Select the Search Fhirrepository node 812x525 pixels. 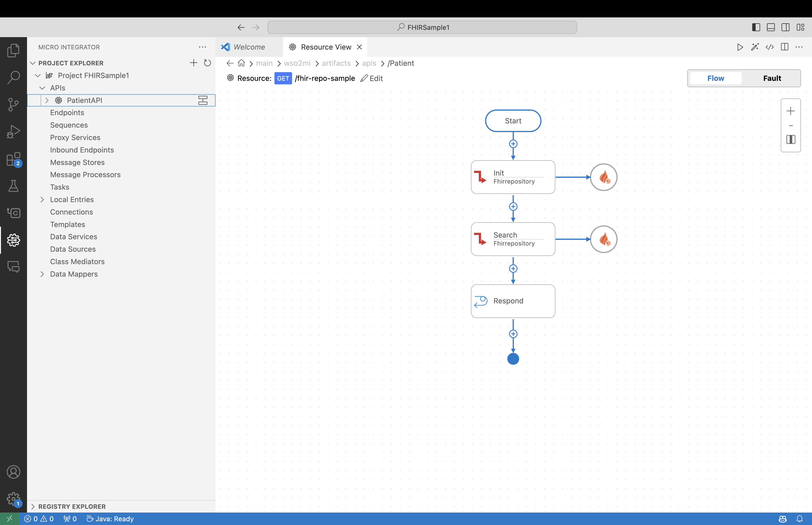click(x=513, y=239)
